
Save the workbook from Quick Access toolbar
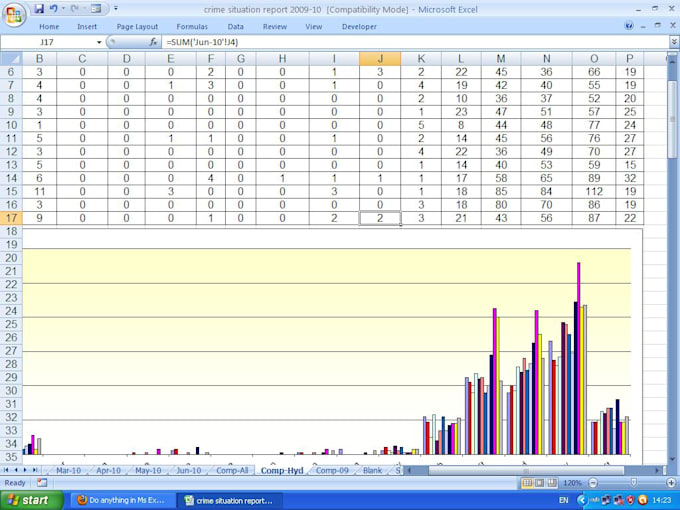tap(39, 8)
